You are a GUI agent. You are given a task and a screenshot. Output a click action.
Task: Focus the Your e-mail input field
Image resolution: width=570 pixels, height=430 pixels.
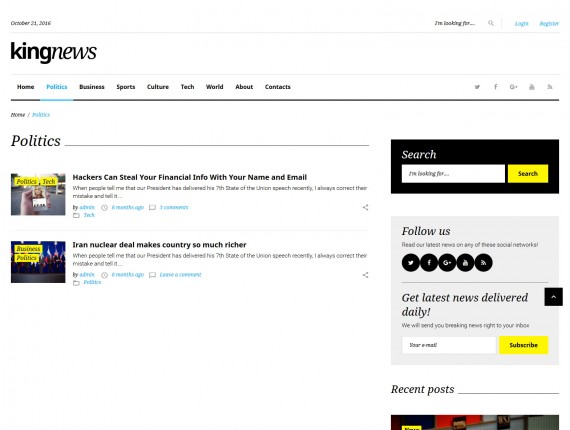(x=449, y=345)
